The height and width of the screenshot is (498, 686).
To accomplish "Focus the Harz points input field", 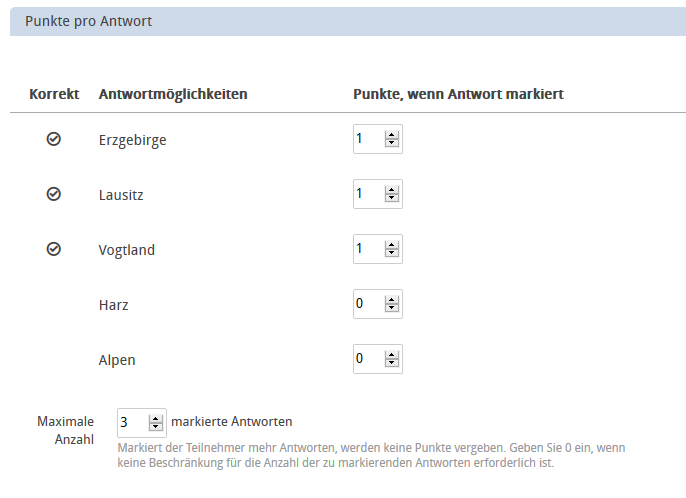I will [367, 304].
